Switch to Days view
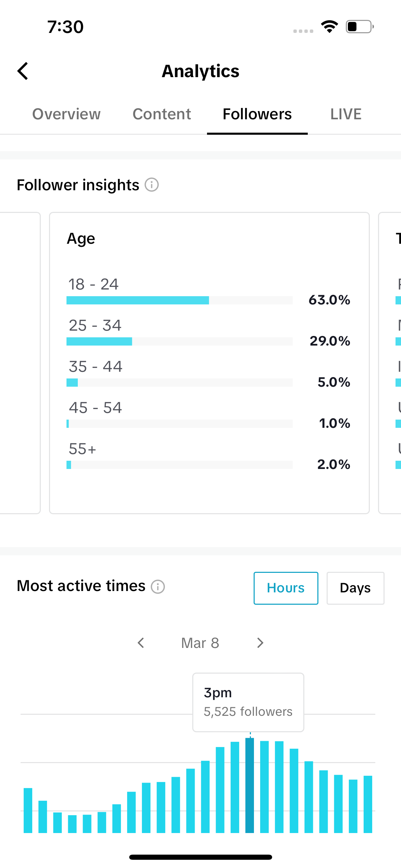This screenshot has width=401, height=868. [x=355, y=588]
